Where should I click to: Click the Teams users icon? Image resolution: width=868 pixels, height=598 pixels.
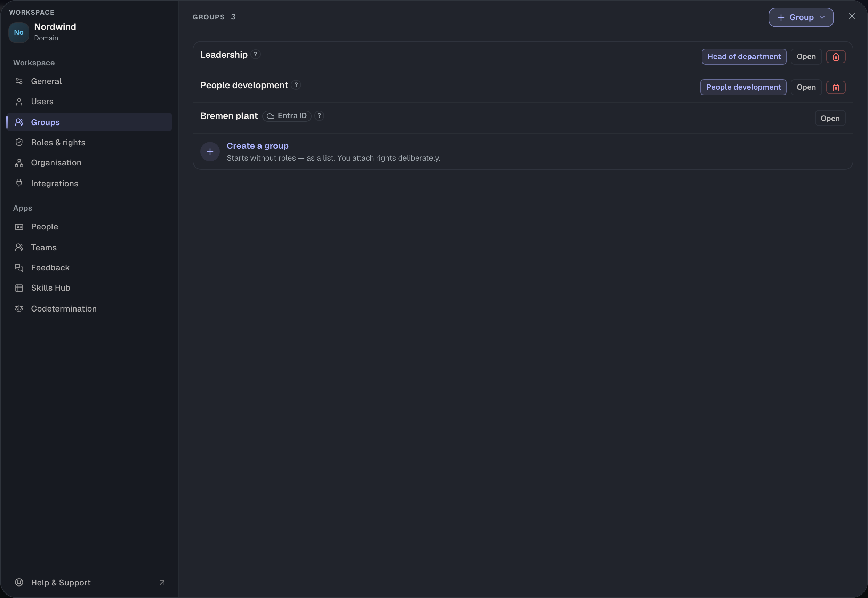pos(19,247)
